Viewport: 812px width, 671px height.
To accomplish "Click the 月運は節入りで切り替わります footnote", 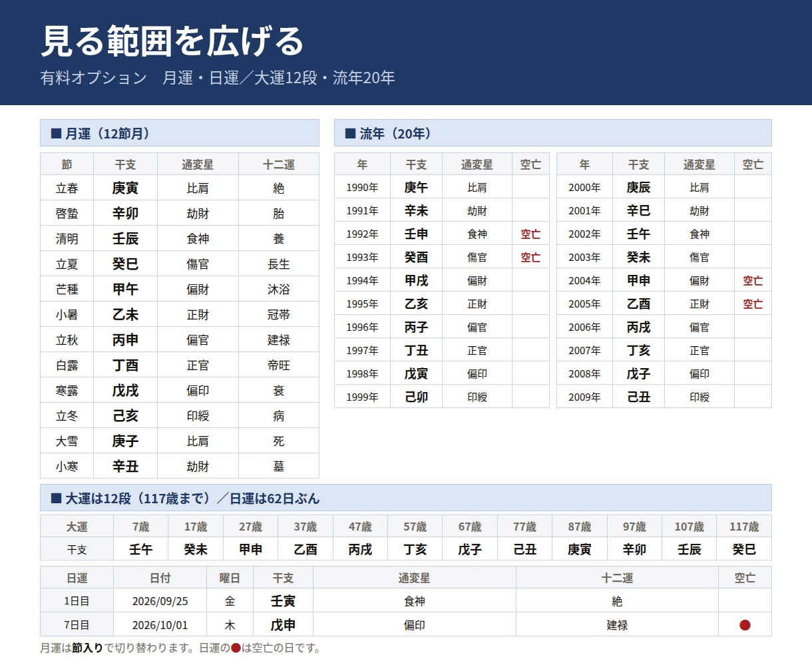I will tap(180, 648).
